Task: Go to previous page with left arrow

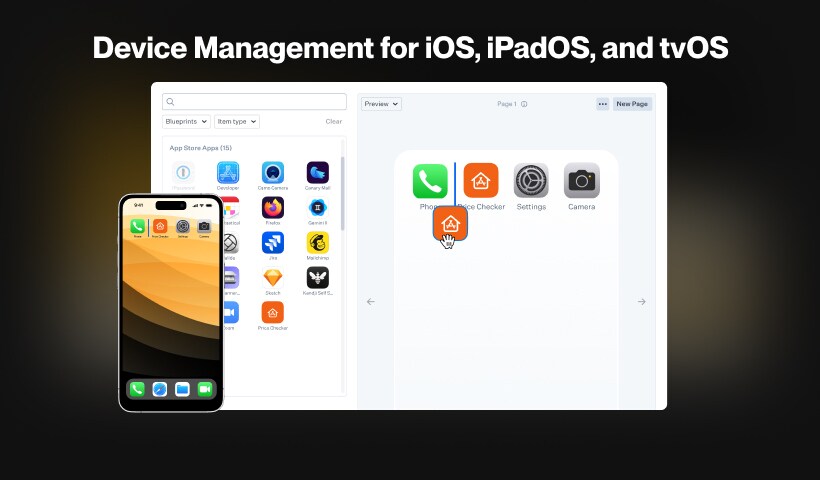Action: coord(371,302)
